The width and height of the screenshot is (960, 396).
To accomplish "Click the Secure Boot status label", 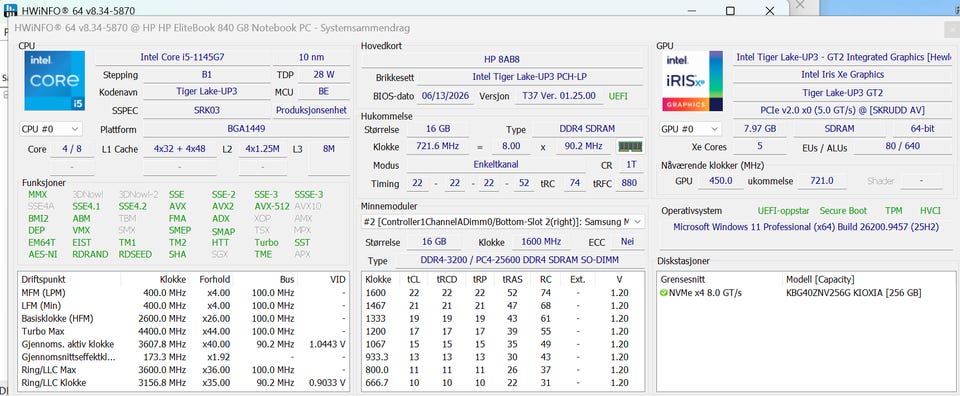I will click(843, 211).
